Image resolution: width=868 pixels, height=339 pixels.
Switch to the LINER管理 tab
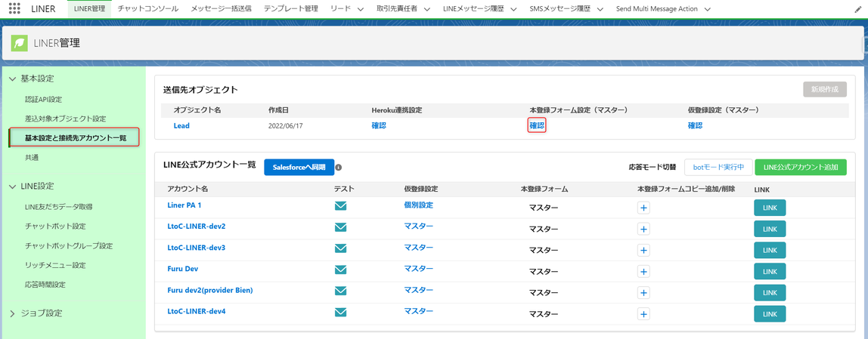coord(89,9)
